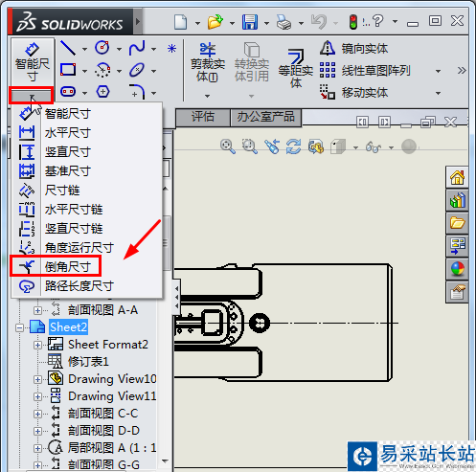The height and width of the screenshot is (472, 476).
Task: Select the Line sketch tool
Action: (x=68, y=48)
